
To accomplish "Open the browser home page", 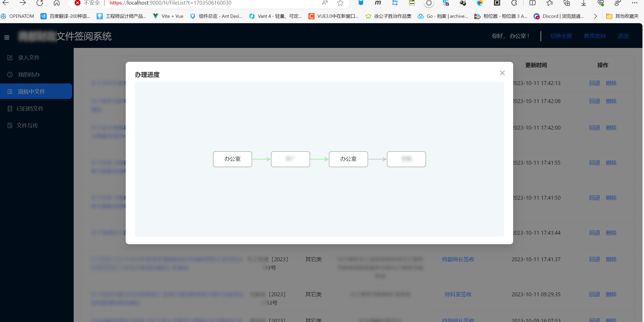I will pyautogui.click(x=57, y=3).
